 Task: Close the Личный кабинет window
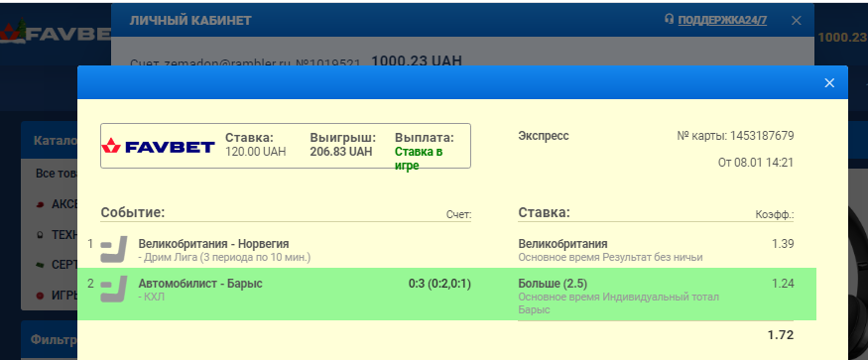click(796, 21)
